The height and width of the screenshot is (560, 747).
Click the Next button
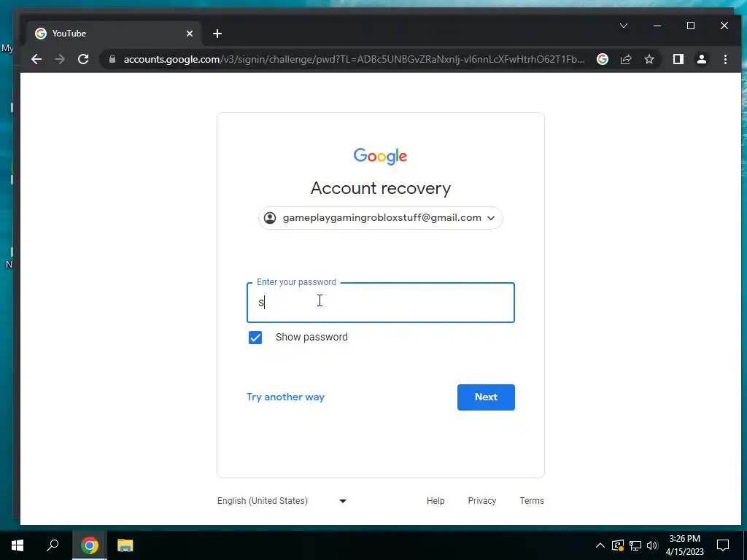tap(486, 397)
